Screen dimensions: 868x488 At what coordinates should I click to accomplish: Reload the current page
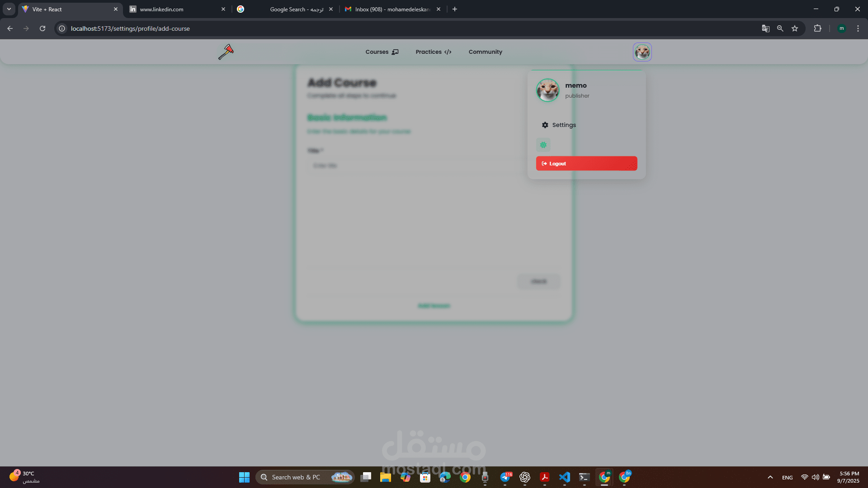[42, 28]
